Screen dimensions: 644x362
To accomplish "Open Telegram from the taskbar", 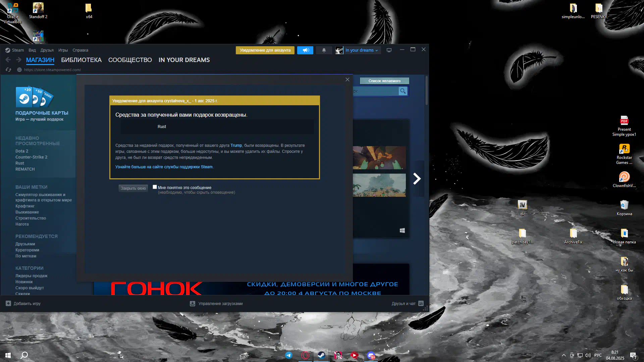I will tap(289, 355).
